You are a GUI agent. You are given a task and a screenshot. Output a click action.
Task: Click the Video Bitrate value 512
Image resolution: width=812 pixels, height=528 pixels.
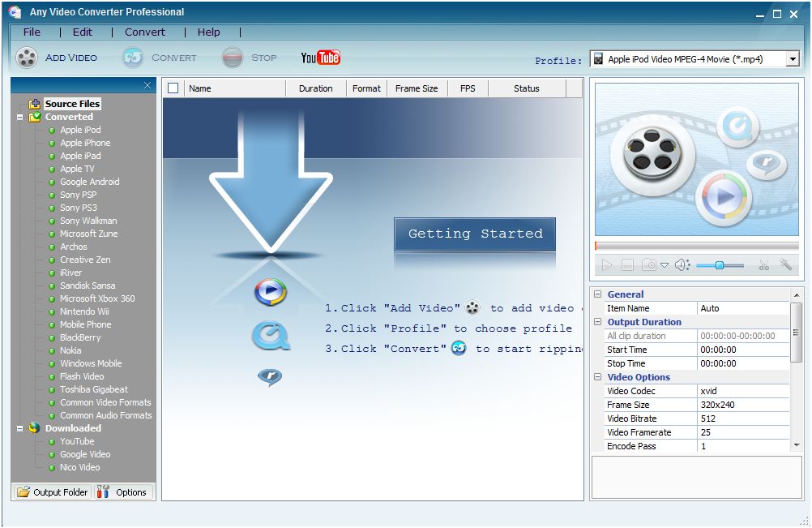(x=743, y=419)
